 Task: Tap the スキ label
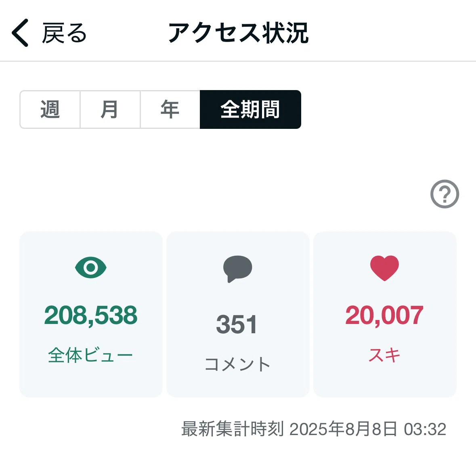tap(384, 355)
